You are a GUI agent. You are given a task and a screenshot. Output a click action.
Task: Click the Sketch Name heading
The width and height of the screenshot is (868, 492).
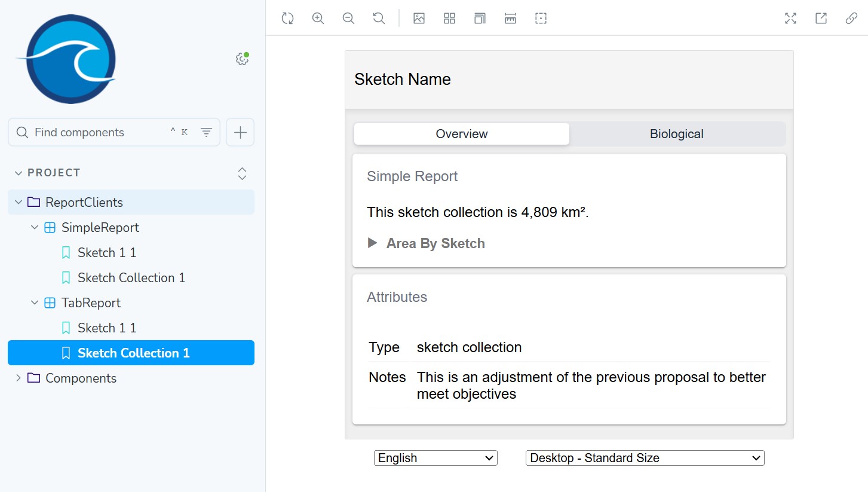pyautogui.click(x=403, y=80)
